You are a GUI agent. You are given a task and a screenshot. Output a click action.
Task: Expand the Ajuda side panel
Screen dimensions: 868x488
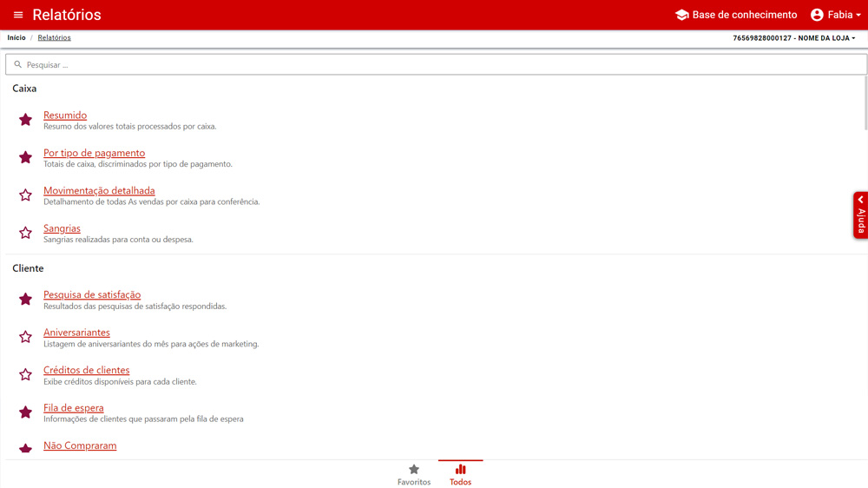pyautogui.click(x=860, y=215)
